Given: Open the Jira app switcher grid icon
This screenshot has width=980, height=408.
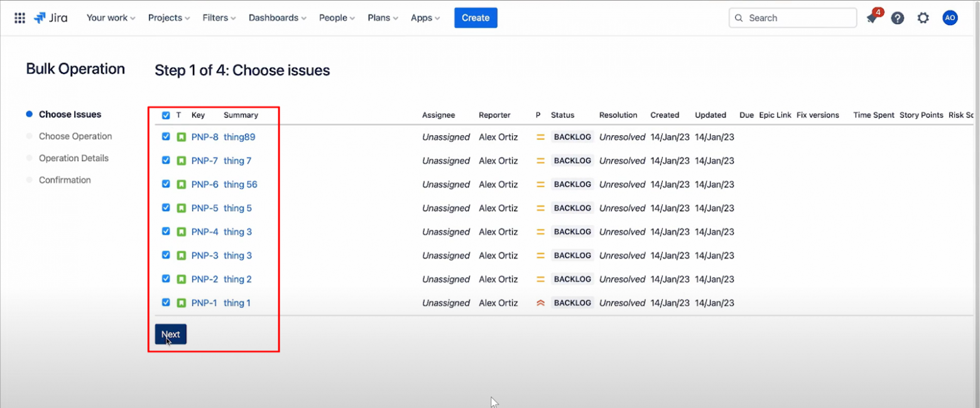Looking at the screenshot, I should [x=19, y=18].
